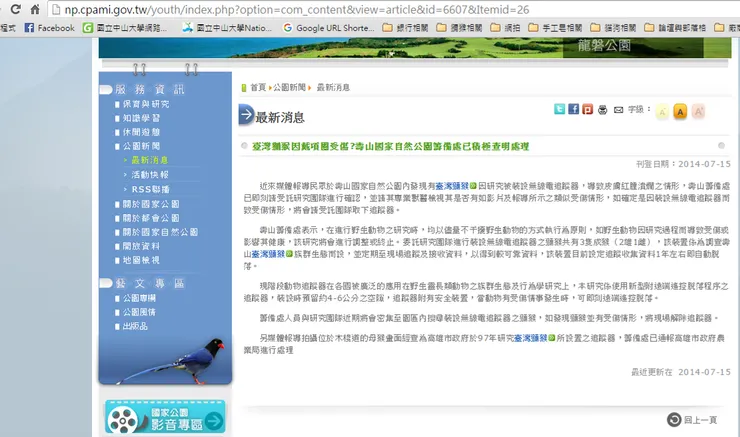This screenshot has width=740, height=437.
Task: Open the bookmark folder left of 網拍
Action: [460, 28]
